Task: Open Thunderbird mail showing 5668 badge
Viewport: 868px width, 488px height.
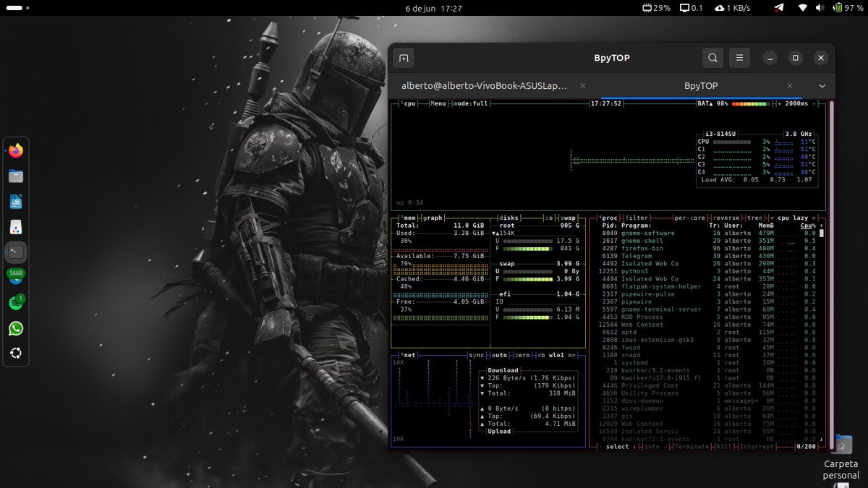Action: (16, 277)
